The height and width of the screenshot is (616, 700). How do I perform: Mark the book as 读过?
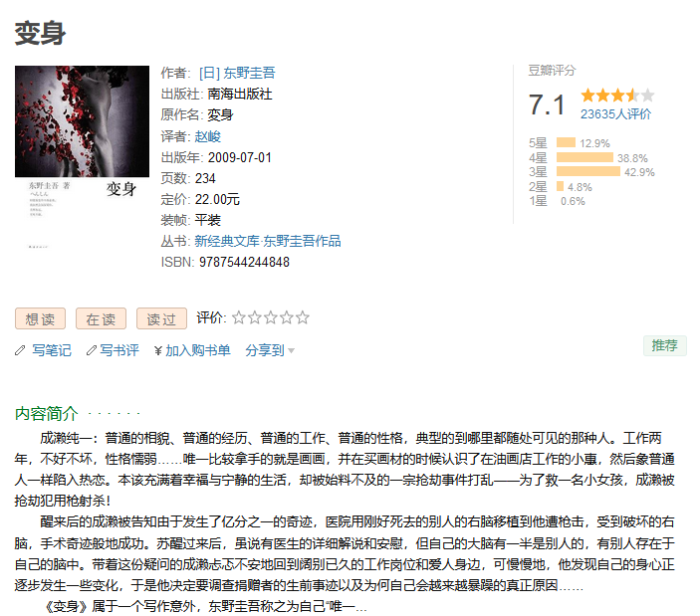(161, 318)
